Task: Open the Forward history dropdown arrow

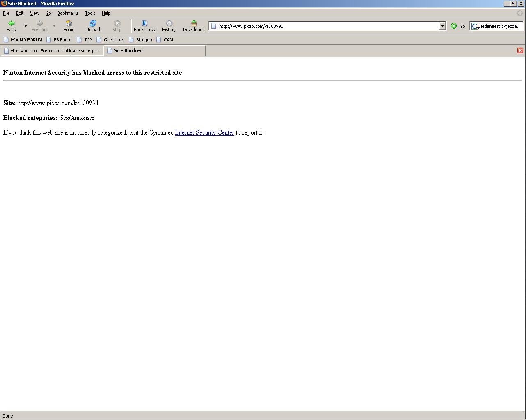Action: [x=54, y=26]
